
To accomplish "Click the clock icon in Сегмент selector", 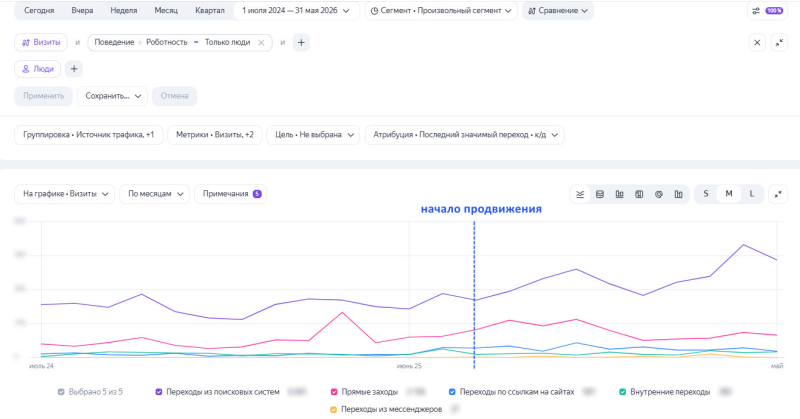I will pyautogui.click(x=374, y=11).
